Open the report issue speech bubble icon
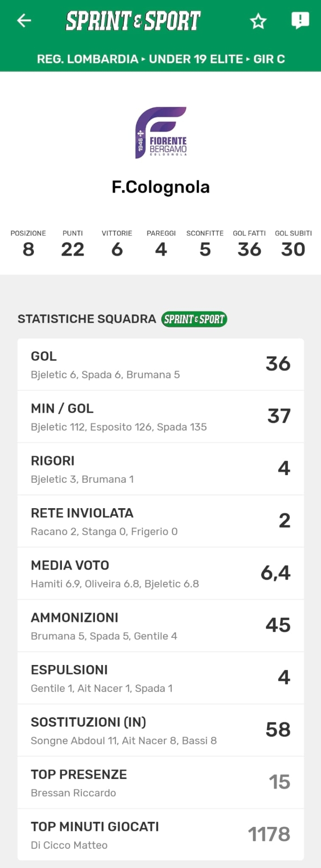Screen dimensions: 321x868 click(300, 20)
